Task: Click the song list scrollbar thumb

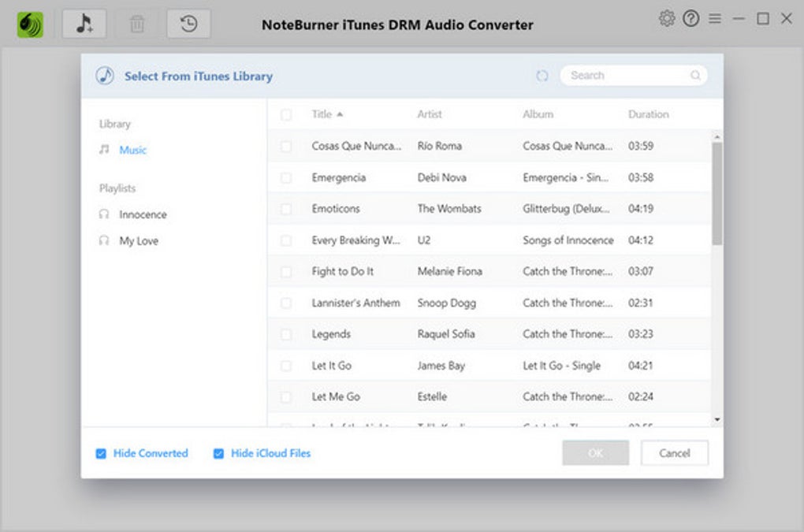Action: [717, 194]
